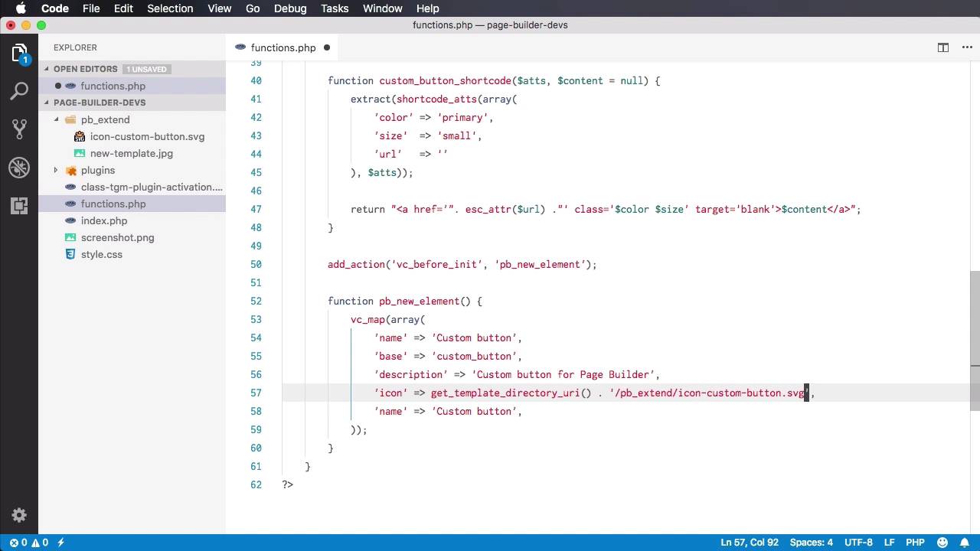Click the Split Editor icon
The image size is (980, 551).
[943, 47]
